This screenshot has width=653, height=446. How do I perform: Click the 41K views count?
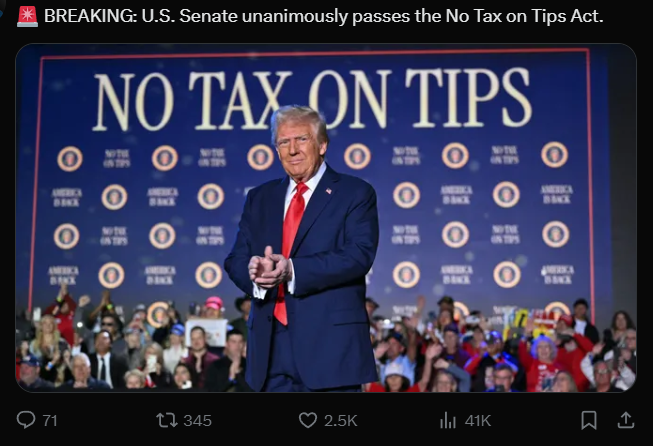click(x=478, y=421)
